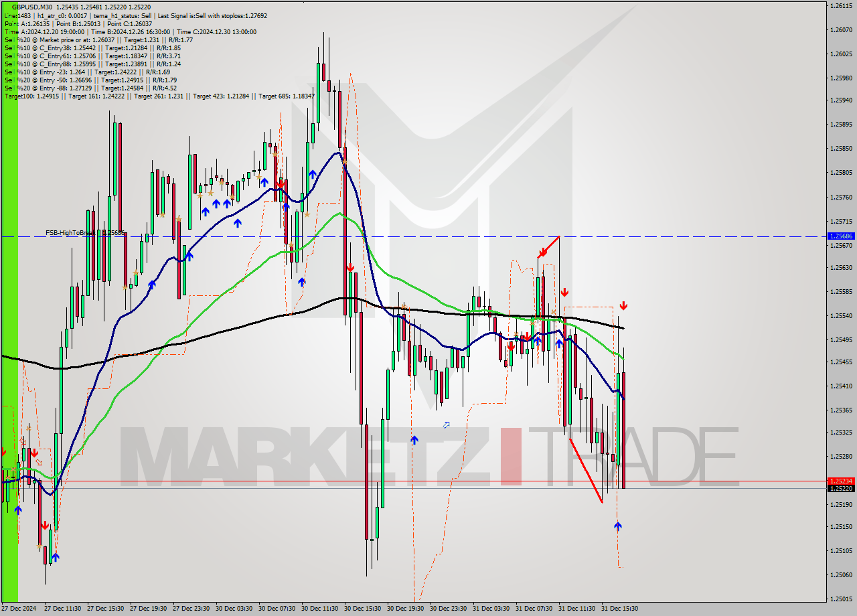Click the '31 Dec 07:30' time axis label
This screenshot has width=857, height=616.
tap(534, 609)
